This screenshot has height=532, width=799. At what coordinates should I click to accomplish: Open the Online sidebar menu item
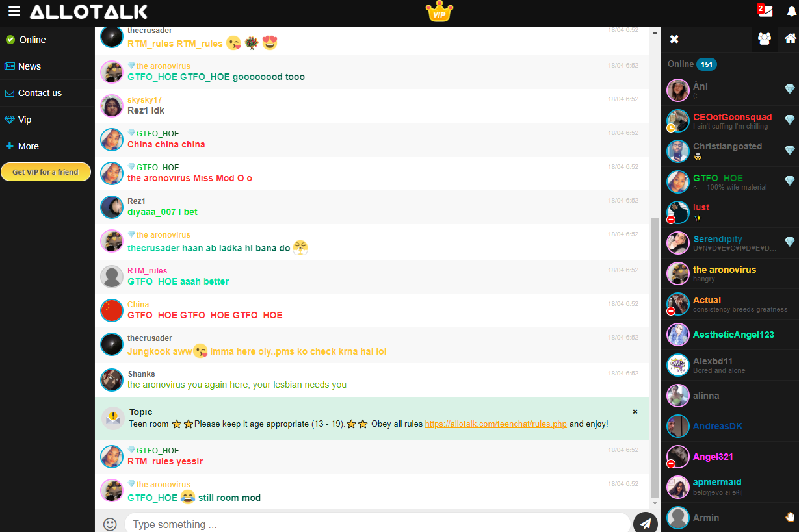(x=32, y=40)
